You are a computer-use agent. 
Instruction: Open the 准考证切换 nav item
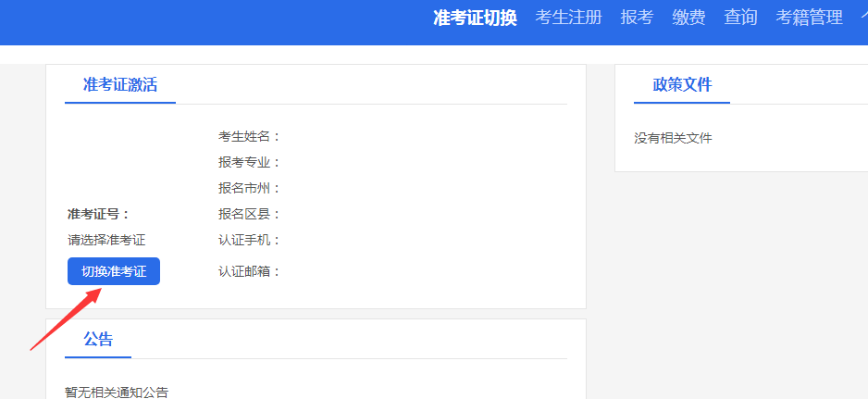[x=475, y=18]
